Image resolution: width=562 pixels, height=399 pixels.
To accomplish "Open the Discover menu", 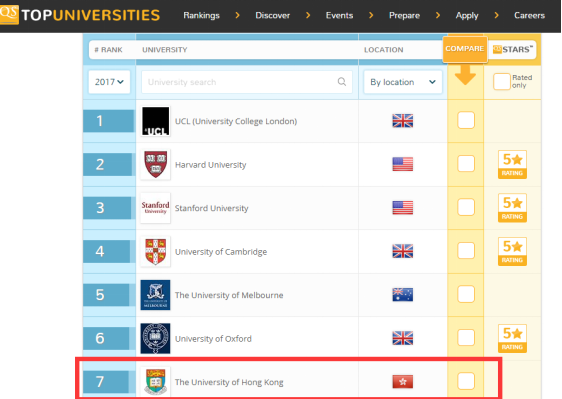I will (272, 15).
